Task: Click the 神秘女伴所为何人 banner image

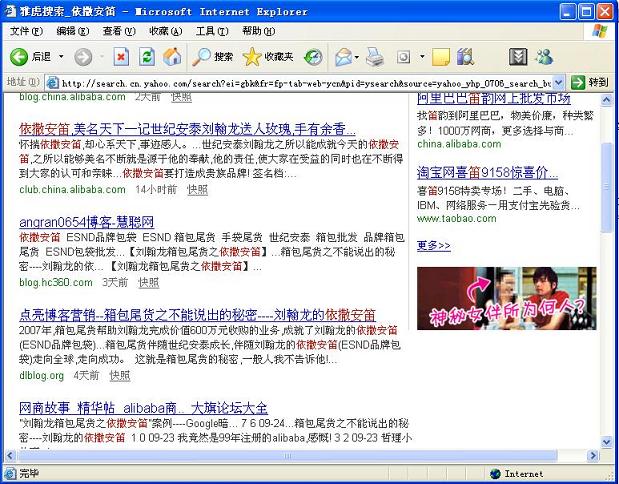Action: (506, 298)
